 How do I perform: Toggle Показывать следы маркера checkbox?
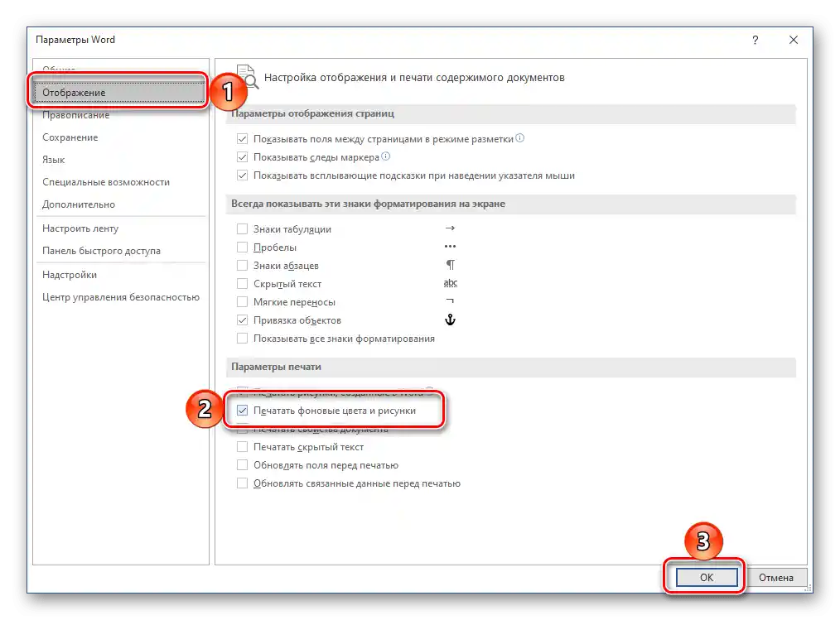point(242,157)
